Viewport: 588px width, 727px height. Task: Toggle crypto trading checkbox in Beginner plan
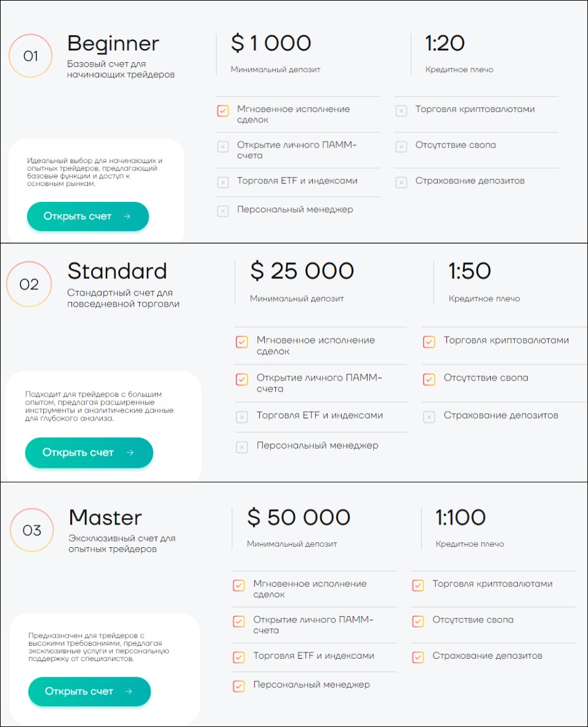point(401,111)
